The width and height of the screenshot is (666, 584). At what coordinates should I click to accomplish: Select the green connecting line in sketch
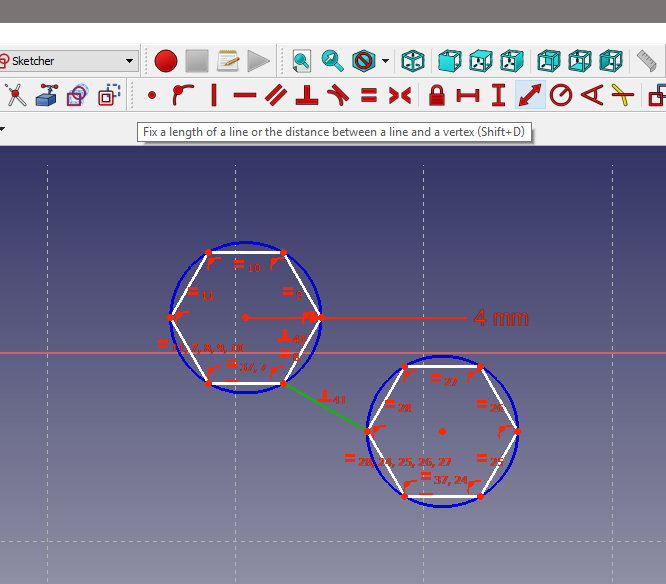(325, 407)
